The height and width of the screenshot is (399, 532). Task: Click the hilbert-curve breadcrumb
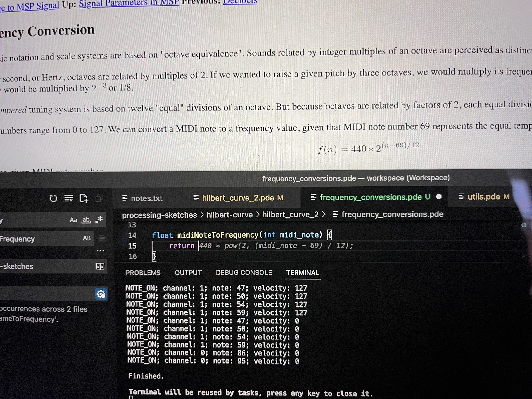coord(229,215)
